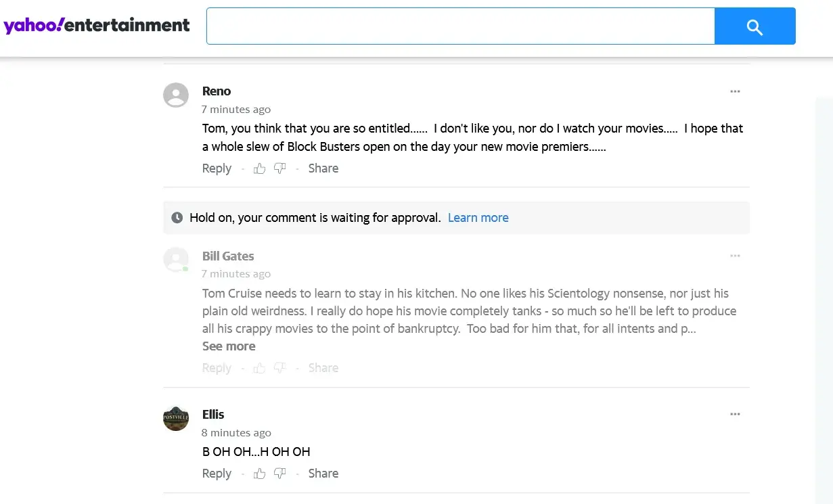This screenshot has height=504, width=833.
Task: Thumbs down Reno's comment
Action: pyautogui.click(x=279, y=168)
